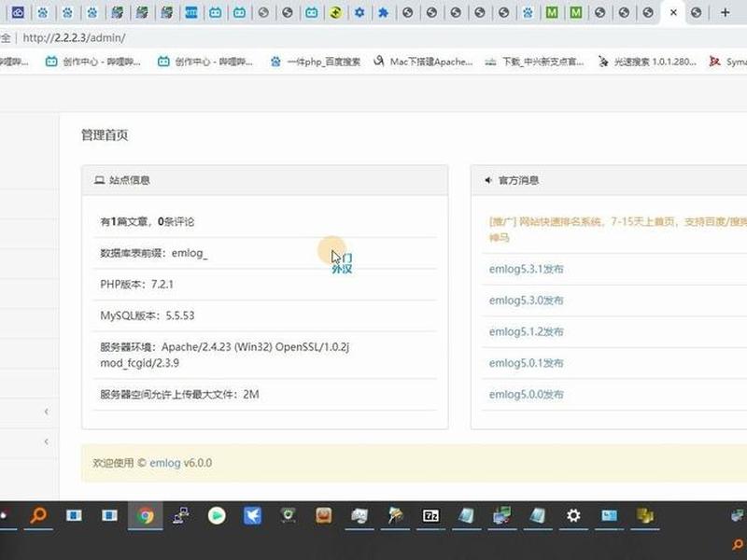Close the current browser tab

coord(673,12)
